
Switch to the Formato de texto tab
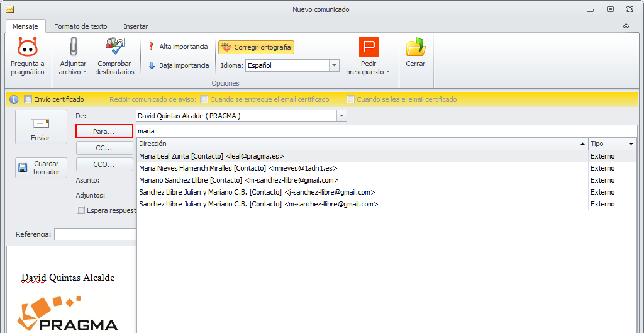coord(80,26)
